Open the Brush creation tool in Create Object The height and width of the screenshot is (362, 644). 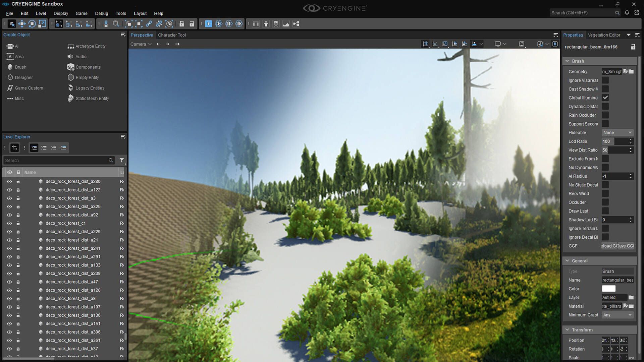click(x=20, y=67)
